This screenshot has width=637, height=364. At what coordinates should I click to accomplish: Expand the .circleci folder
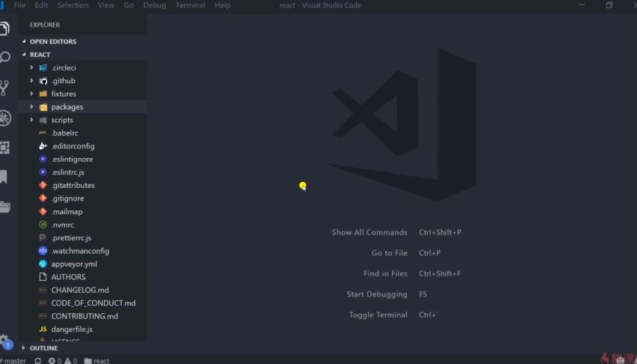click(64, 67)
